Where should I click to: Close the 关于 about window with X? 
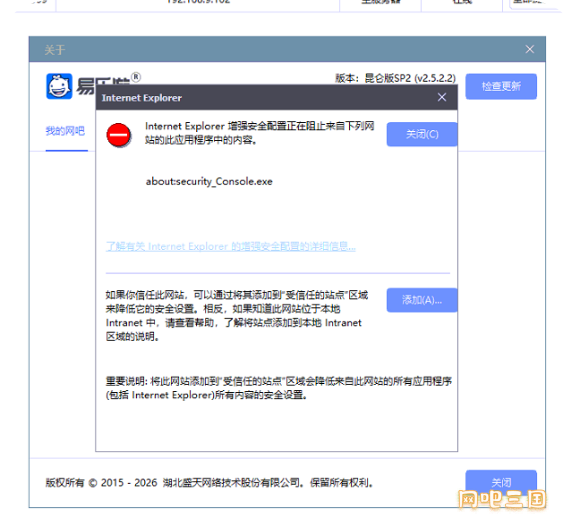530,49
